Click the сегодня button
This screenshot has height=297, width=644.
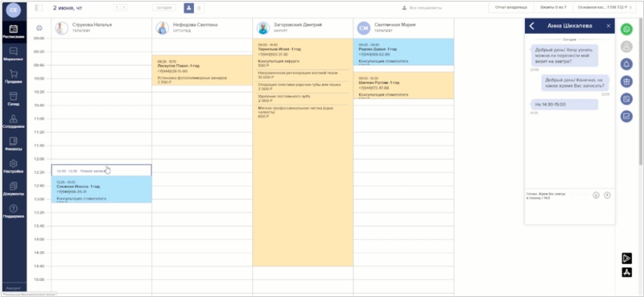pos(164,8)
